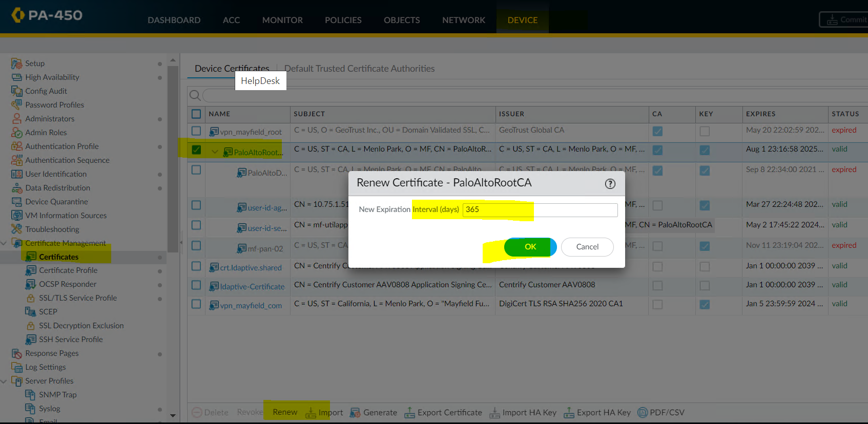The height and width of the screenshot is (424, 868).
Task: Confirm renewal with the OK button
Action: (530, 247)
